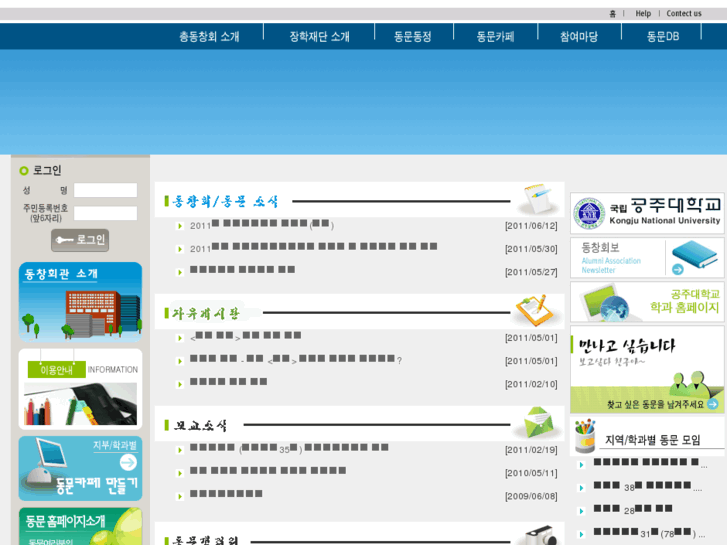Open the news post dated 2011/05/27
The height and width of the screenshot is (545, 727).
click(x=242, y=270)
